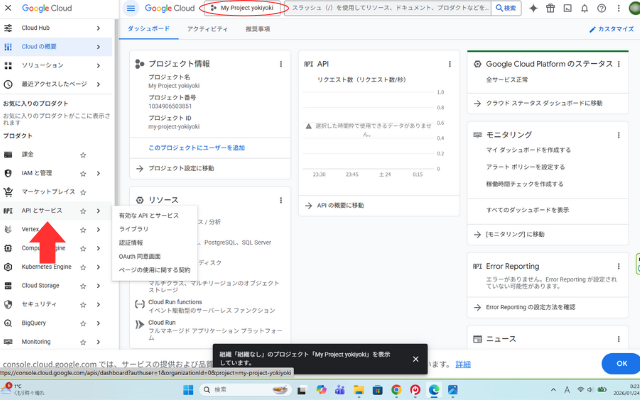Screen dimensions: 640x400
Task: Click このプロジェクトにユーザーを追加 link
Action: 196,147
